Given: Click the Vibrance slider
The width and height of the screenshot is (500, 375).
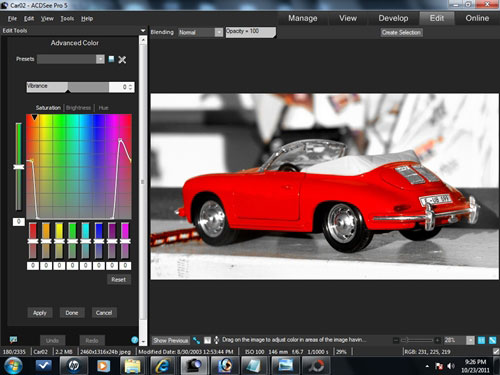Looking at the screenshot, I should tap(68, 87).
